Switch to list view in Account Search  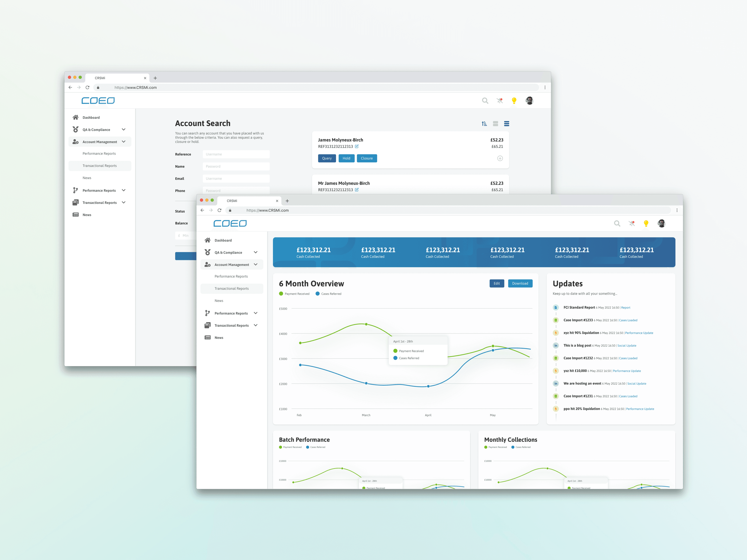[507, 123]
